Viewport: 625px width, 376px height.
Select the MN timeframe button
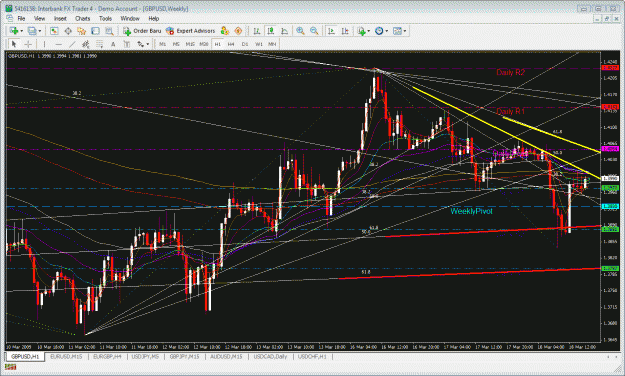coord(272,44)
